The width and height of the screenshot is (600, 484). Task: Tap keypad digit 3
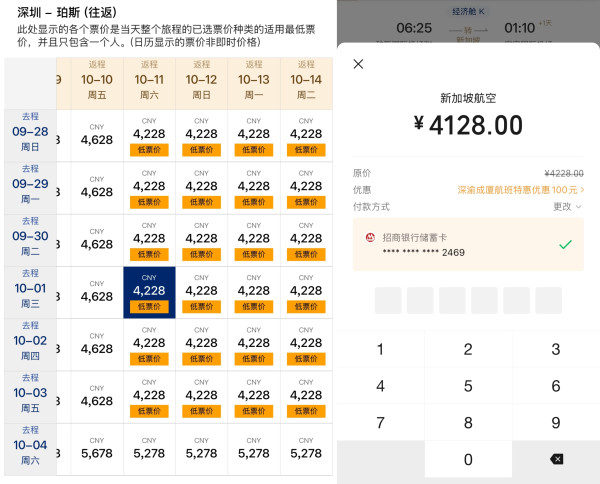[x=556, y=349]
